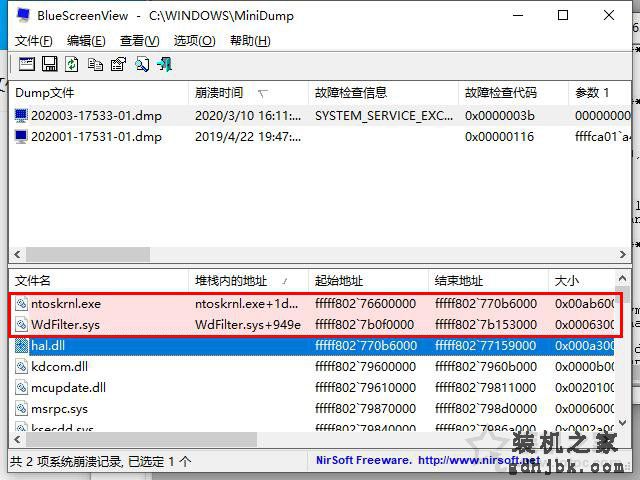
Task: Click the 202001-17531-01.dmp file icon
Action: click(21, 136)
